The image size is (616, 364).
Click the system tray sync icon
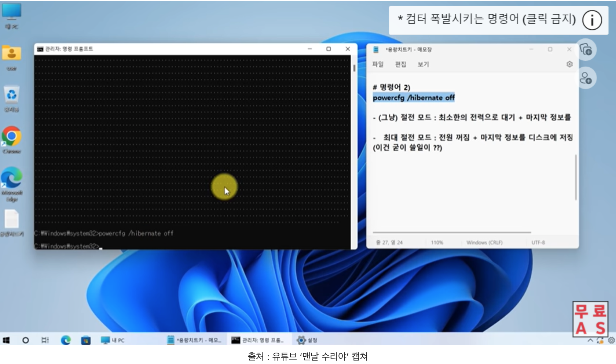click(600, 341)
